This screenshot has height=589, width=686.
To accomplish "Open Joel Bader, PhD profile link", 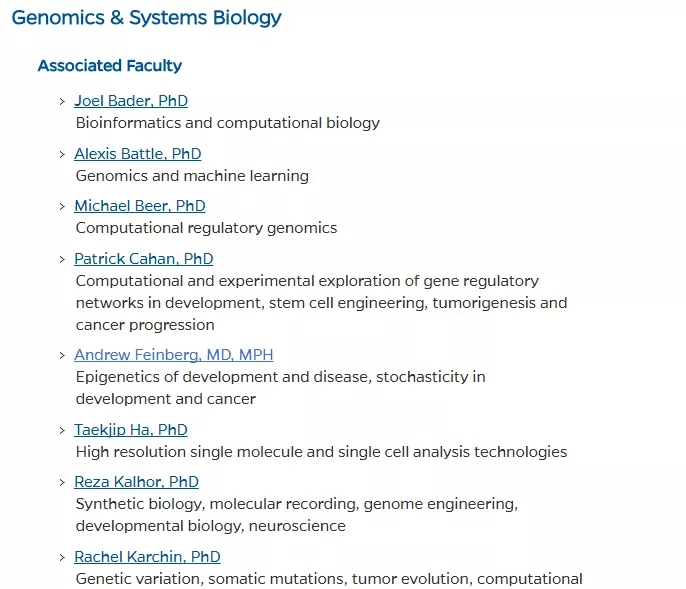I will coord(131,101).
